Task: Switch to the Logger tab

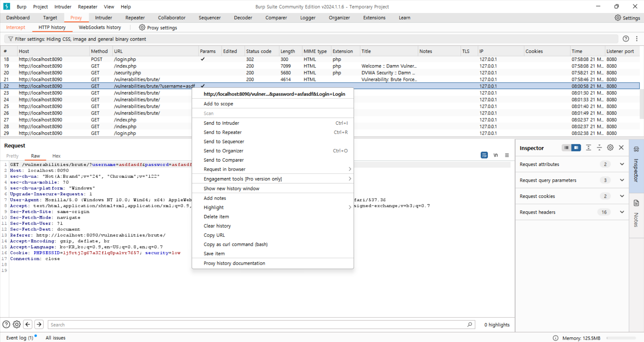Action: point(308,18)
